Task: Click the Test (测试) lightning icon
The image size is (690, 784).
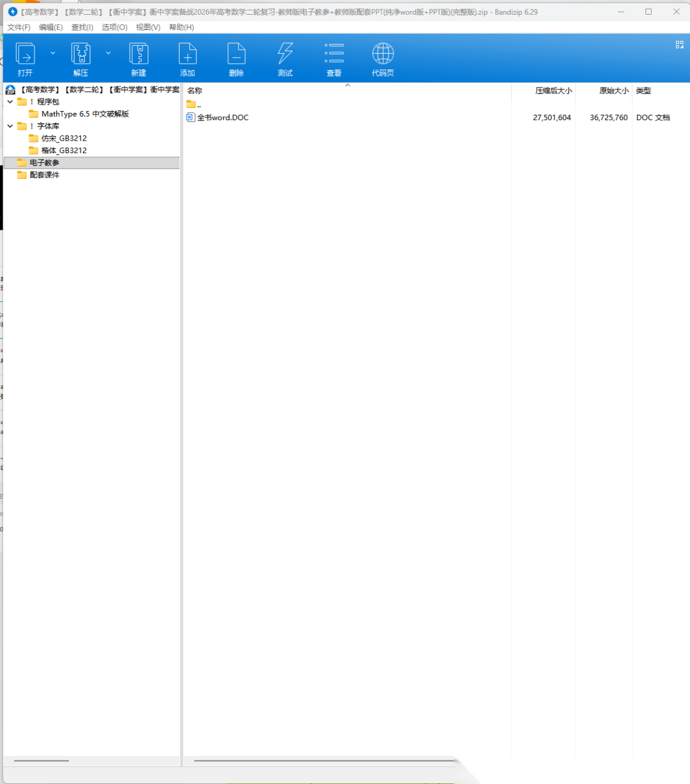Action: (285, 55)
